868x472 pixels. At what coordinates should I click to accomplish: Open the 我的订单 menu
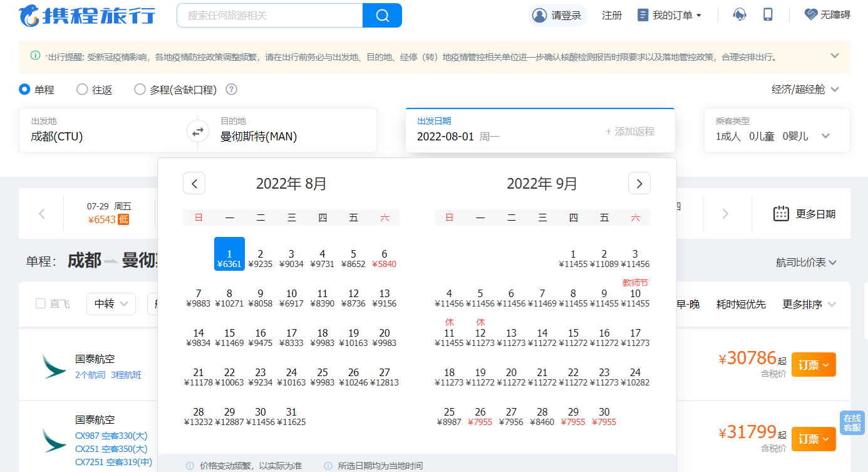coord(669,15)
